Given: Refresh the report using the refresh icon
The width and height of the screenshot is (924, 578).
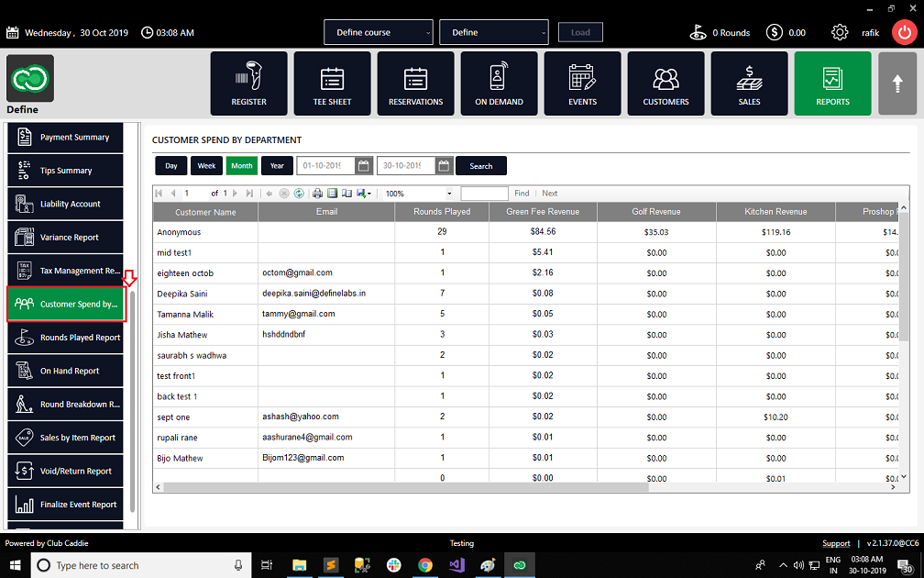Looking at the screenshot, I should (300, 194).
